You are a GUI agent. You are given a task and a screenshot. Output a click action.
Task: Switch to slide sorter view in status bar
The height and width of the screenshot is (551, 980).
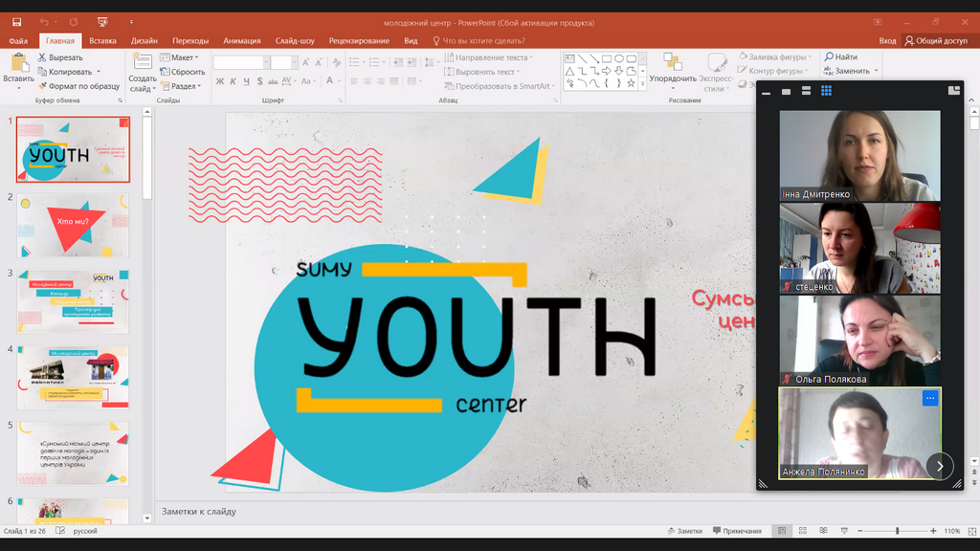804,531
